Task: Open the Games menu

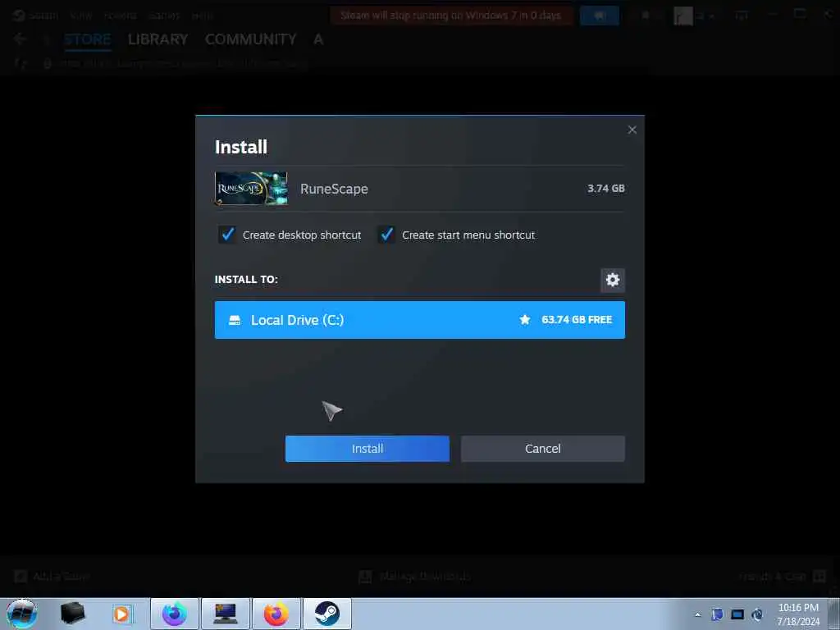Action: pyautogui.click(x=163, y=15)
